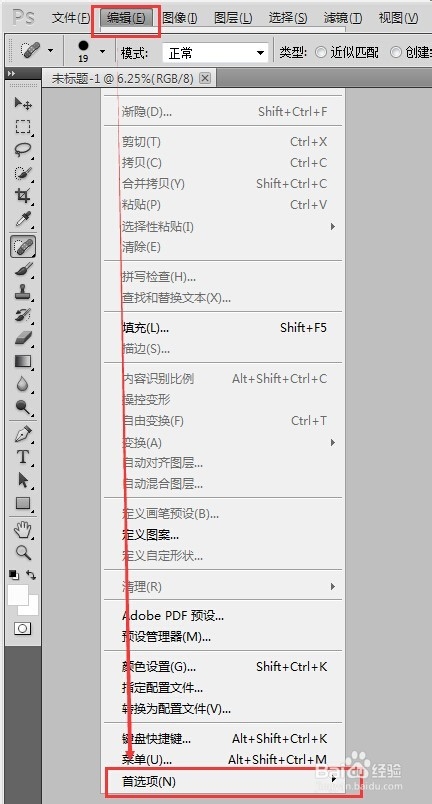This screenshot has width=432, height=804.
Task: Select the Hand tool
Action: point(23,530)
